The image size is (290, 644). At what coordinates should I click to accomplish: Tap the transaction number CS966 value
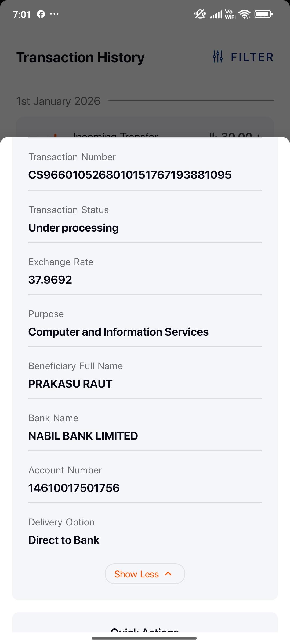pos(130,175)
